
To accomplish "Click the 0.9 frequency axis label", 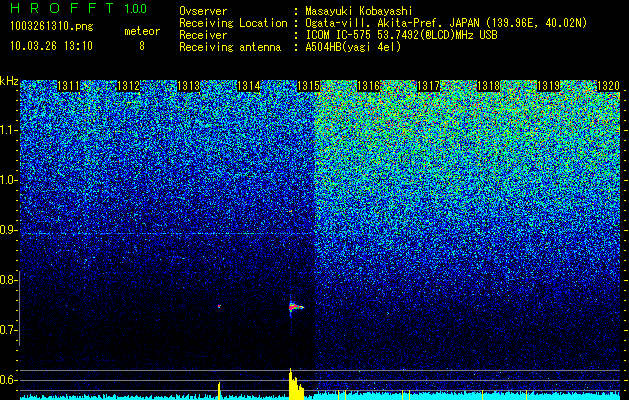I will pyautogui.click(x=8, y=230).
